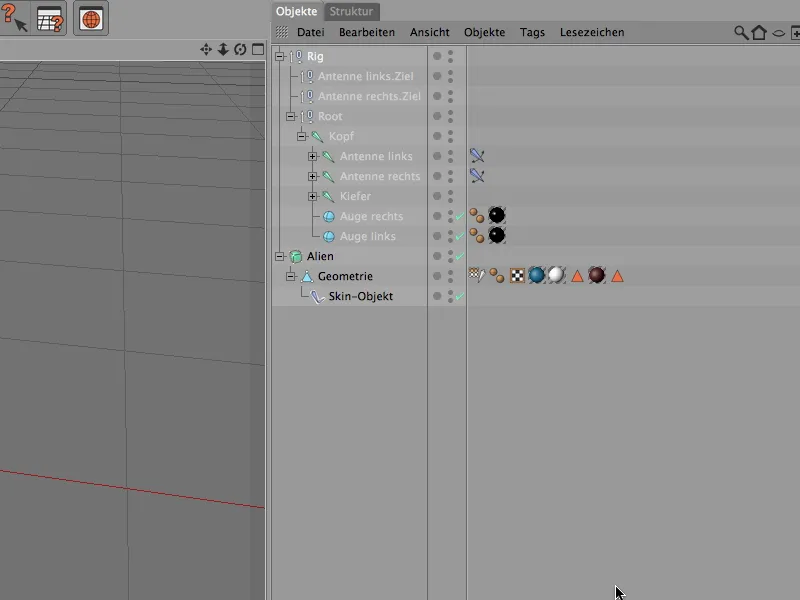Click the phong tag on Geometrie

(x=497, y=276)
